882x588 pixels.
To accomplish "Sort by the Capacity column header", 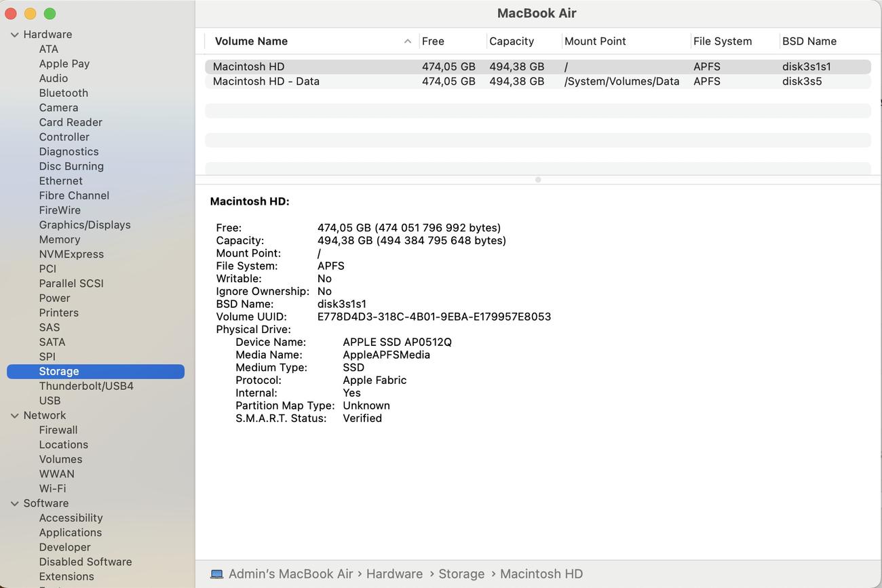I will point(512,41).
